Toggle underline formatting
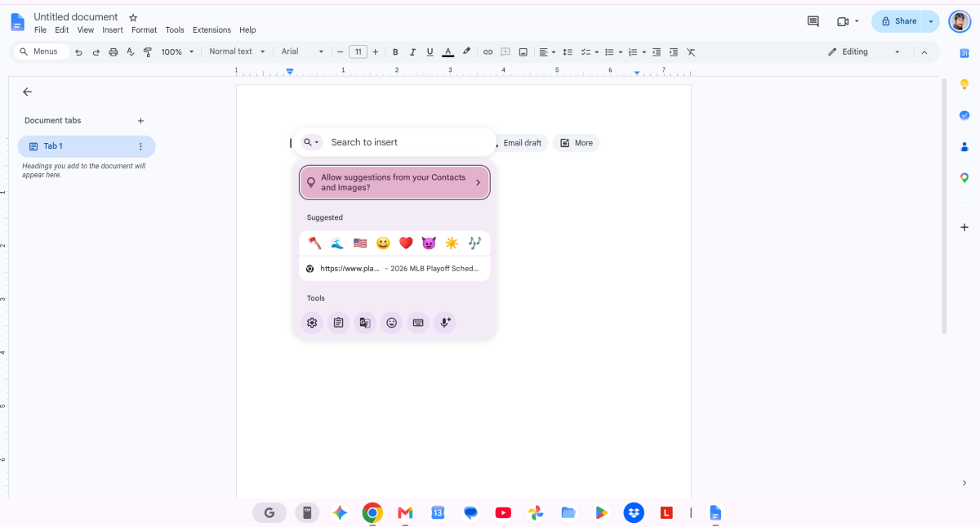The image size is (980, 527). [x=430, y=51]
